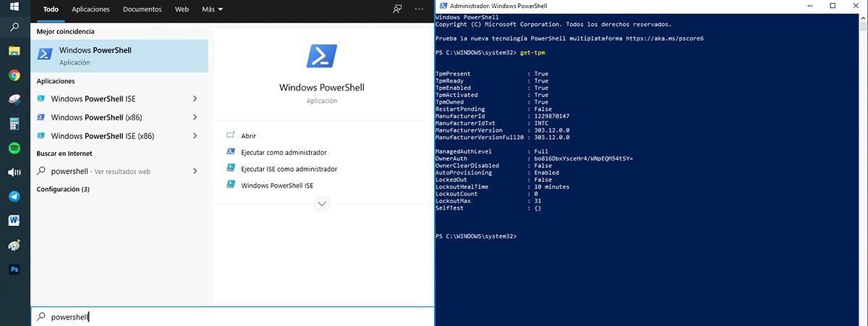Click the OwnerAuth value in PowerShell output

pyautogui.click(x=582, y=159)
